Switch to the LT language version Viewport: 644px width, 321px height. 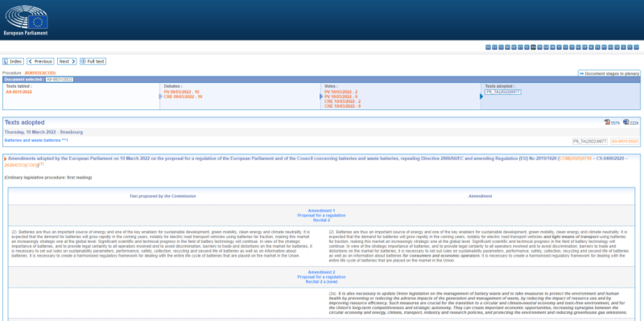point(572,47)
